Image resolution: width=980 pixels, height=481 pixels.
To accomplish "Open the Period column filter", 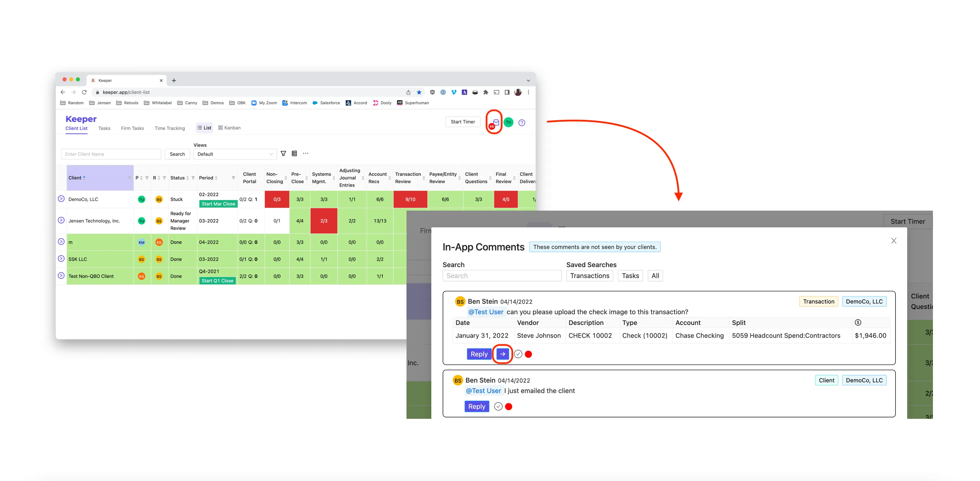I will tap(233, 178).
